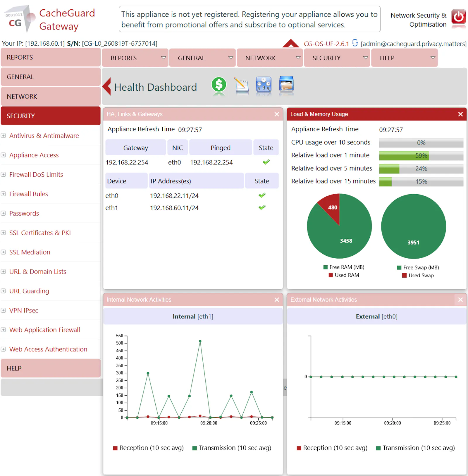
Task: Open REPORTS section in left sidebar
Action: [51, 57]
